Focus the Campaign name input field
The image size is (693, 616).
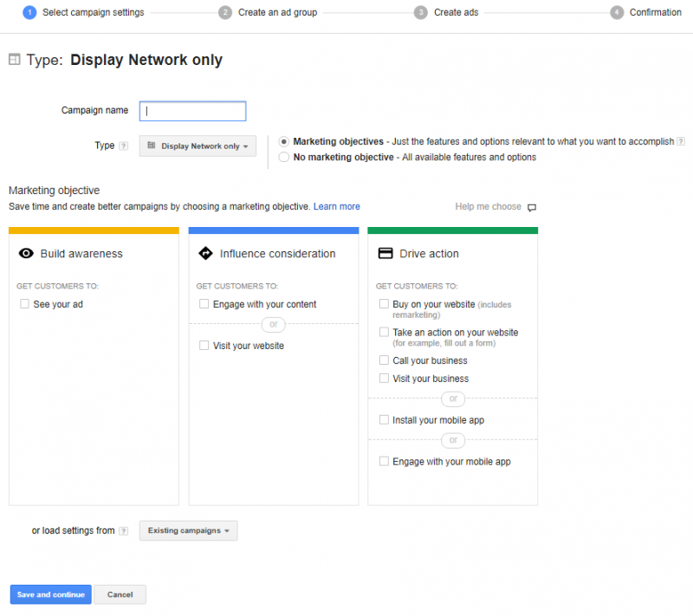tap(192, 111)
